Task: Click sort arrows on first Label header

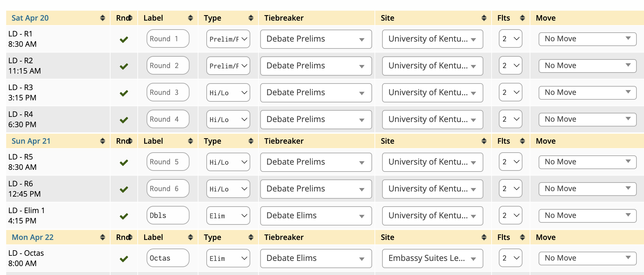Action: pyautogui.click(x=190, y=18)
